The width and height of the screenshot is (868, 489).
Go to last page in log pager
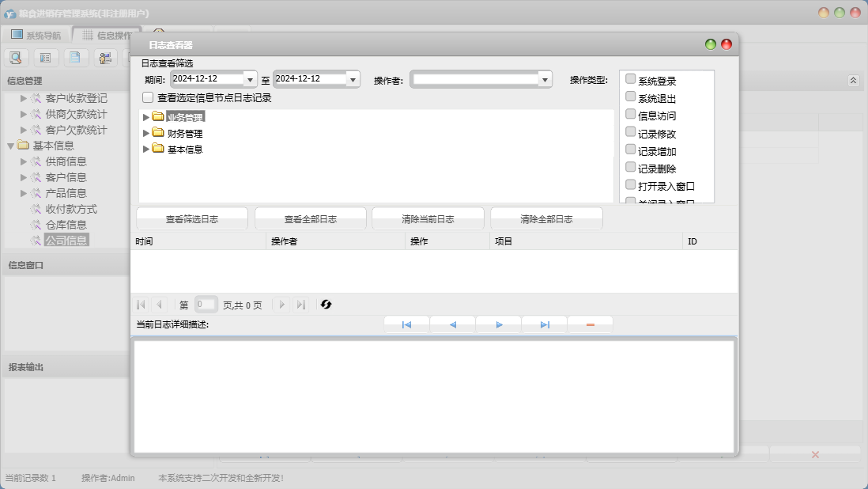(300, 305)
